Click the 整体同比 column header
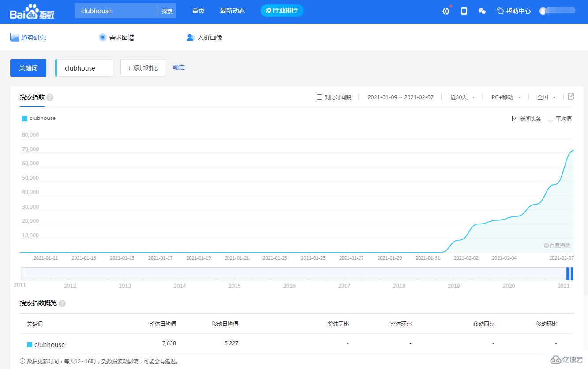Screen dimensions: 588x369 (338, 324)
